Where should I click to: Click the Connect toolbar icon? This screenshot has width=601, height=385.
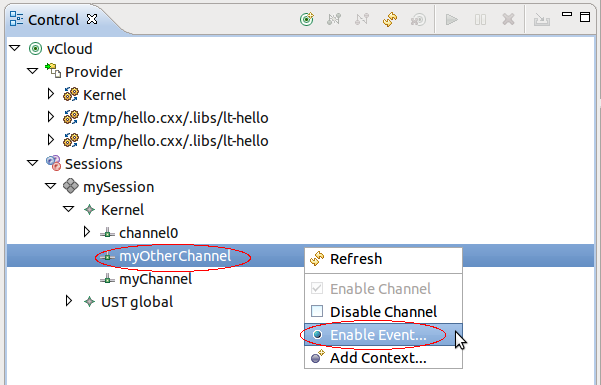[x=334, y=19]
